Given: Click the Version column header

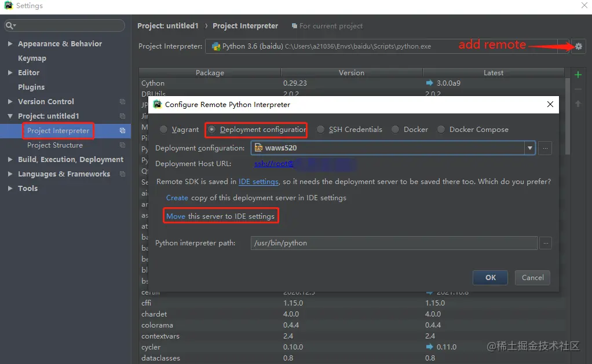Looking at the screenshot, I should tap(352, 73).
